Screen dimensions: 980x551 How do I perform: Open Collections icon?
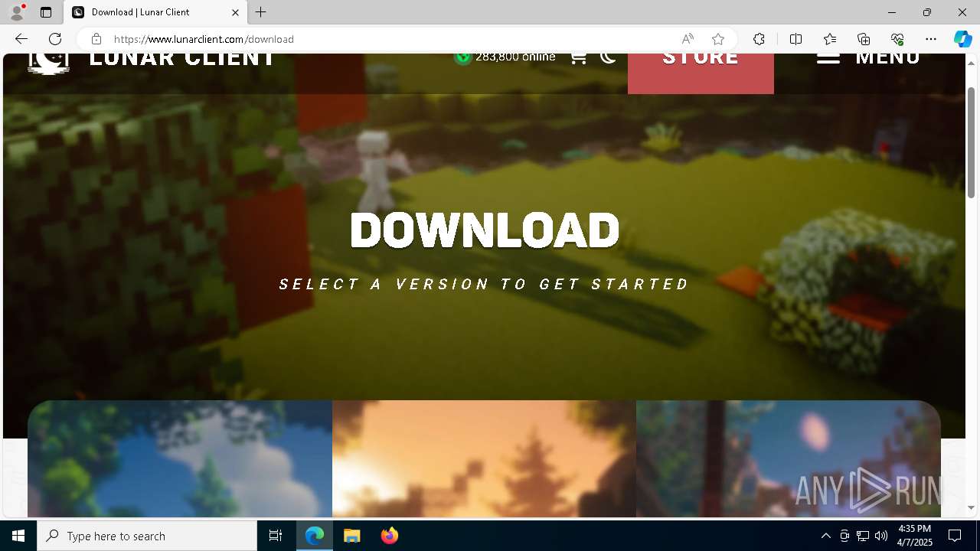(864, 39)
